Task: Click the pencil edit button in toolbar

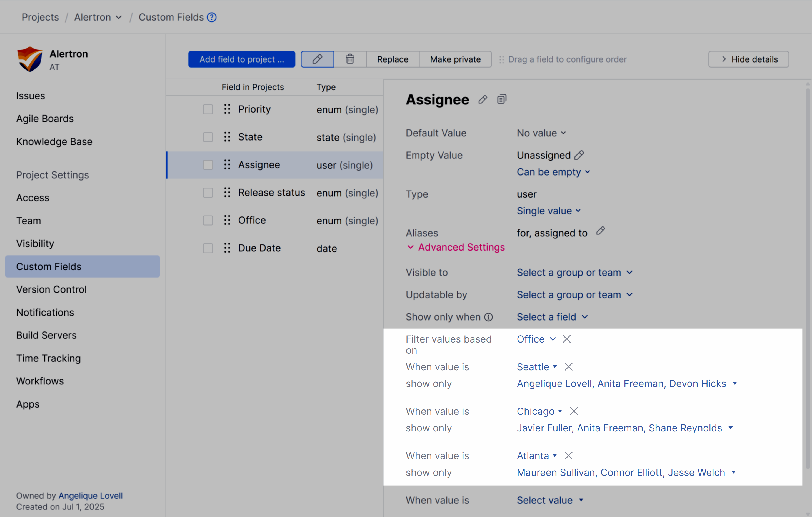Action: point(317,59)
